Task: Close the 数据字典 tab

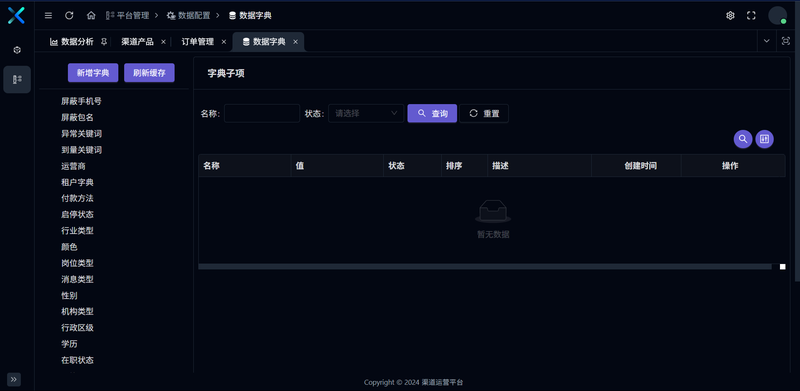Action: [x=295, y=42]
